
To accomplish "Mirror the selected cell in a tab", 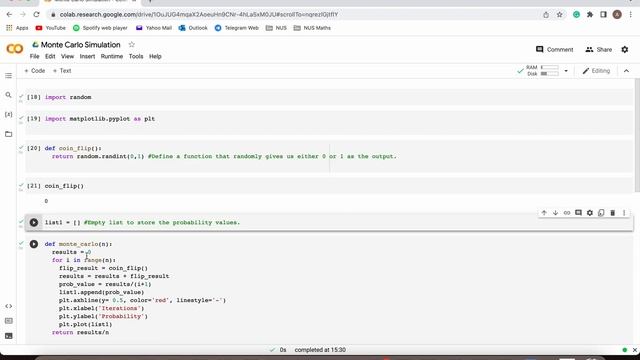I will (601, 213).
